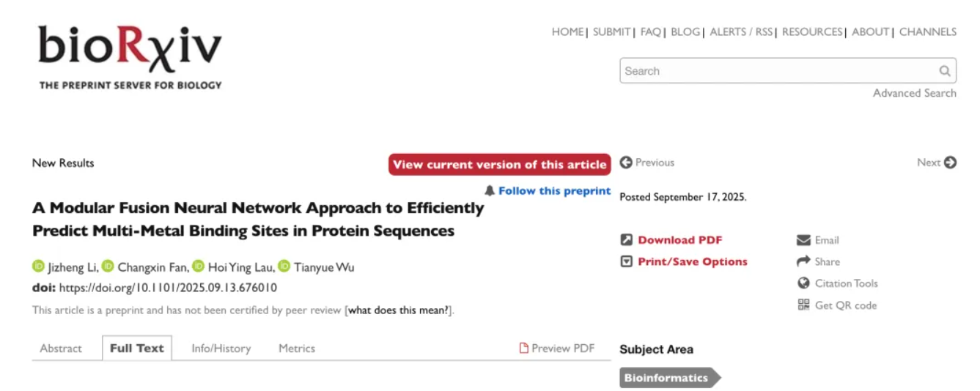Open the Info/History tab
980x391 pixels.
[221, 349]
